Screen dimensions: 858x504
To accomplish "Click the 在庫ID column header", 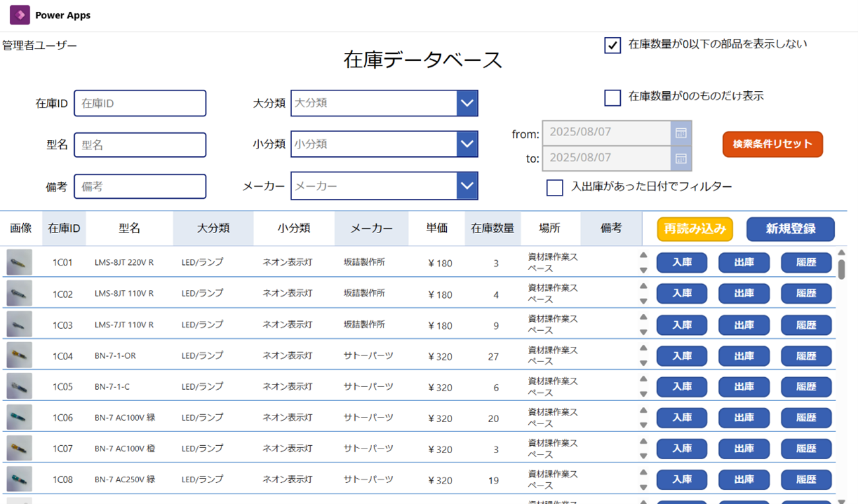I will point(64,228).
